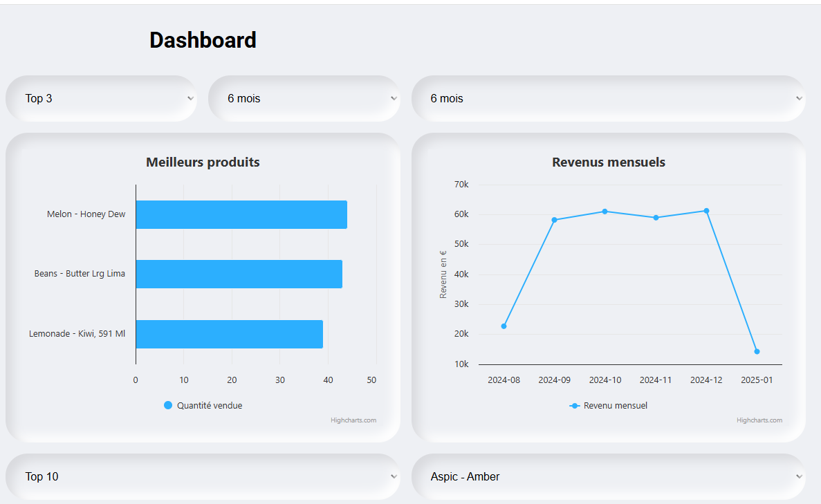Click the Dashboard page heading
The width and height of the screenshot is (821, 504).
(x=203, y=40)
